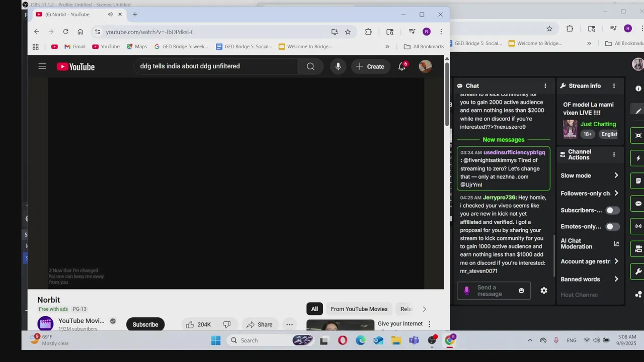Pop out AI Chat Moderation
644x362 pixels.
click(616, 244)
